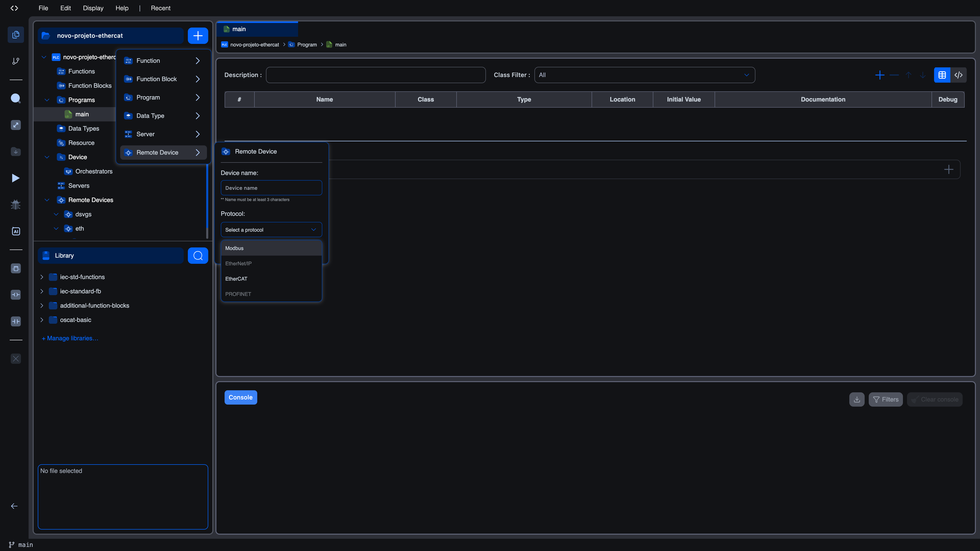This screenshot has width=980, height=551.
Task: Choose EtherCAT protocol option
Action: (x=271, y=279)
